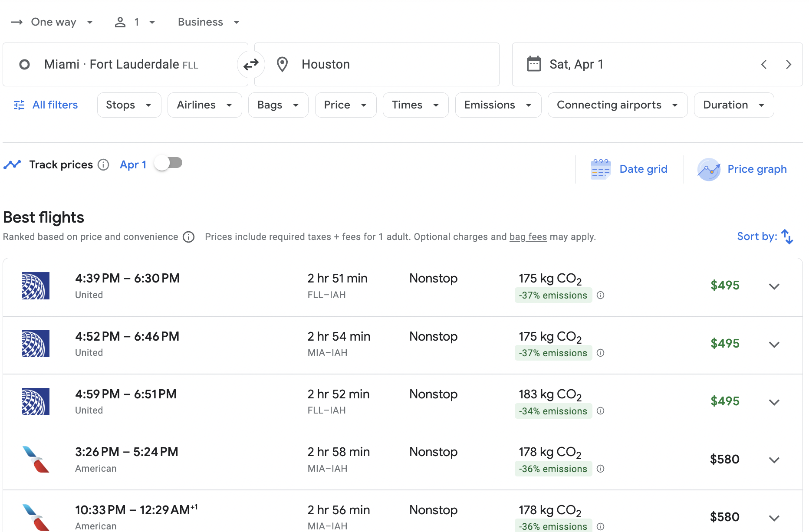
Task: Open the Times filter dropdown
Action: point(416,105)
